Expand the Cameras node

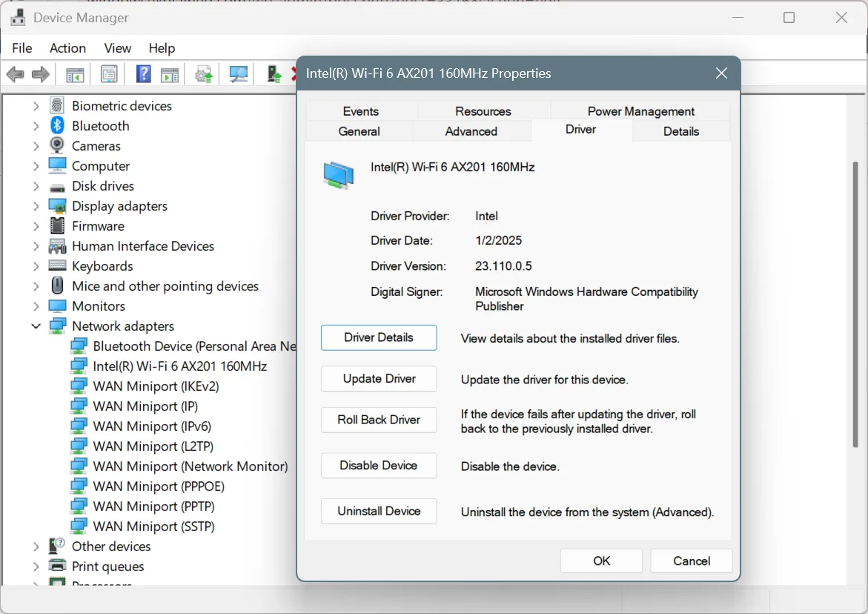[36, 145]
